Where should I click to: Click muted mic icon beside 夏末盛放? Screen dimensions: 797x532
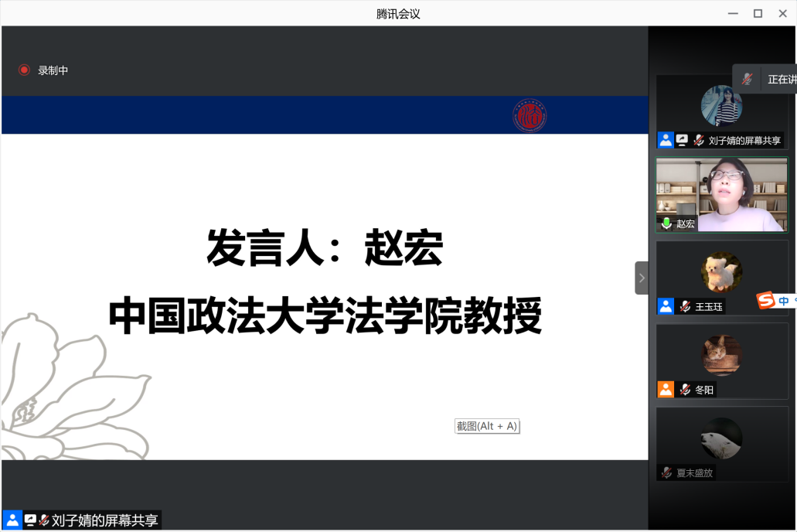[x=666, y=472]
